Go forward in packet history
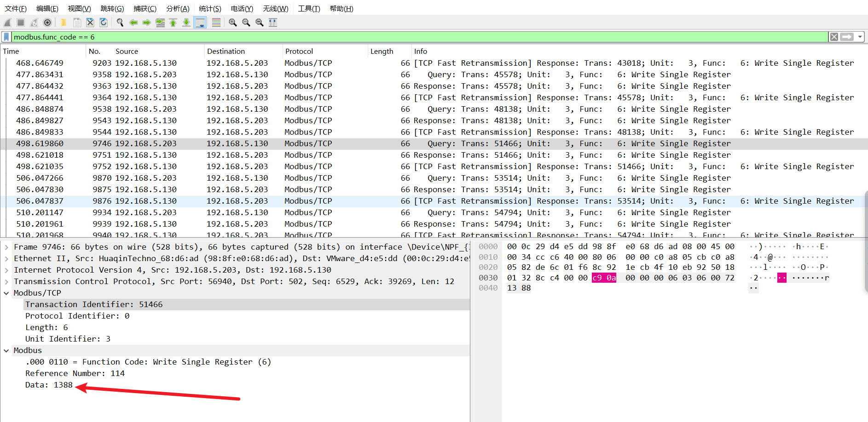Image resolution: width=868 pixels, height=422 pixels. click(147, 23)
